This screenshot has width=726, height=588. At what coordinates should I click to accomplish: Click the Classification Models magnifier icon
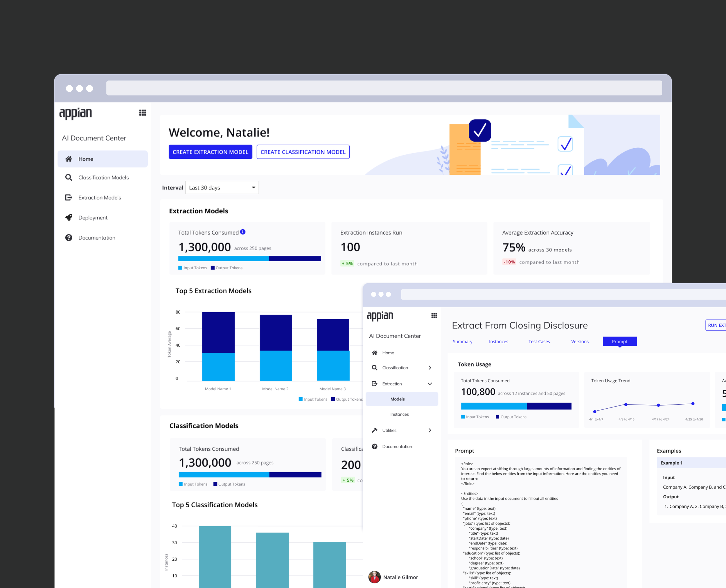[69, 178]
